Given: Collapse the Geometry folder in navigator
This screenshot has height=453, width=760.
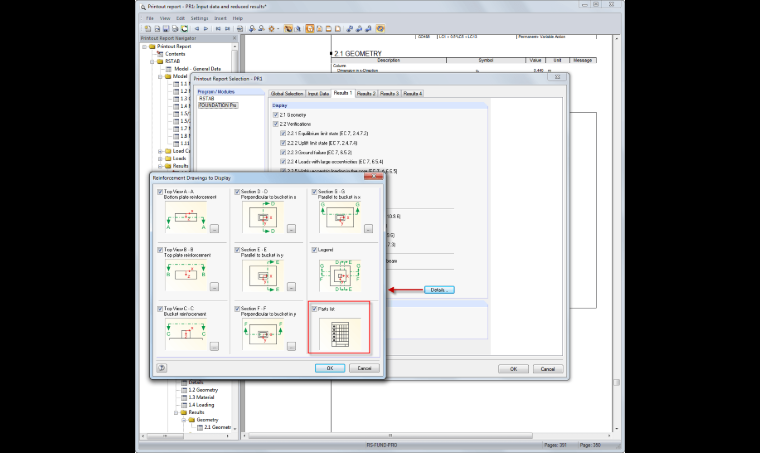Looking at the screenshot, I should [184, 420].
